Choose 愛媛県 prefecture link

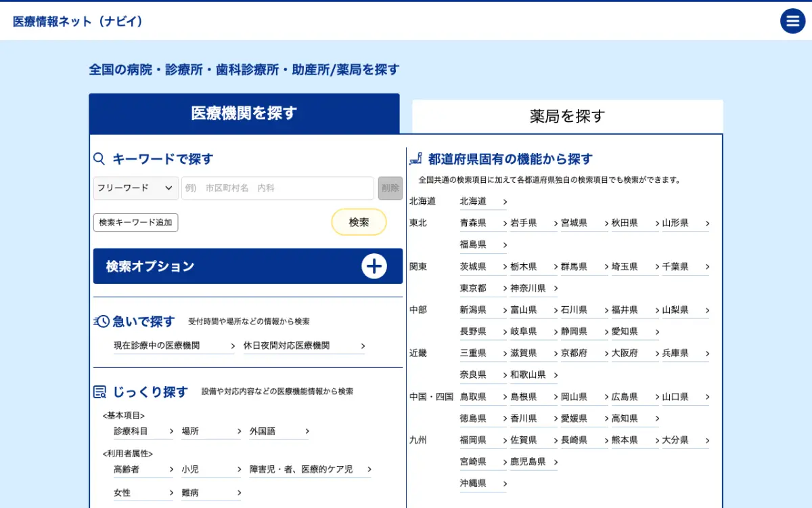pyautogui.click(x=585, y=419)
